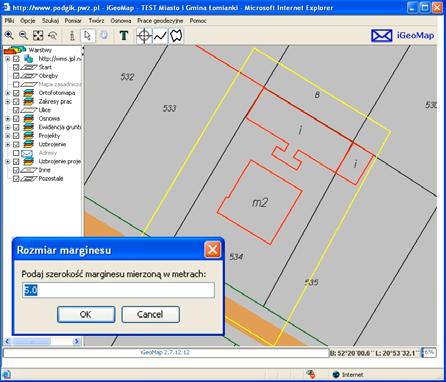Uncheck the Start layer checkbox
446x382 pixels.
point(16,67)
